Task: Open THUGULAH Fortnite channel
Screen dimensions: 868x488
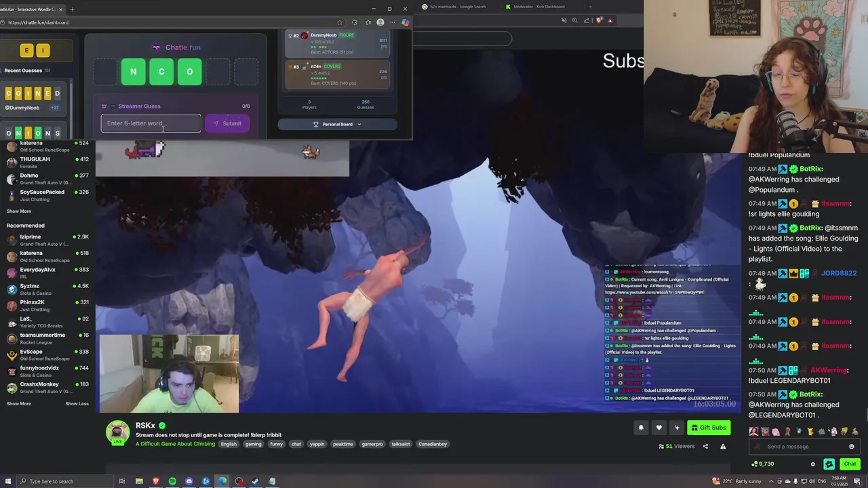Action: (47, 163)
